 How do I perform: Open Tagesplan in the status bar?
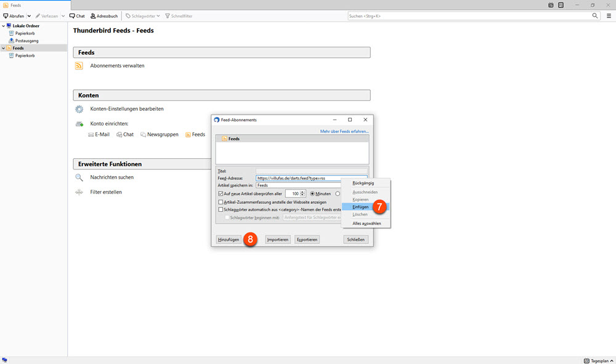pos(596,360)
